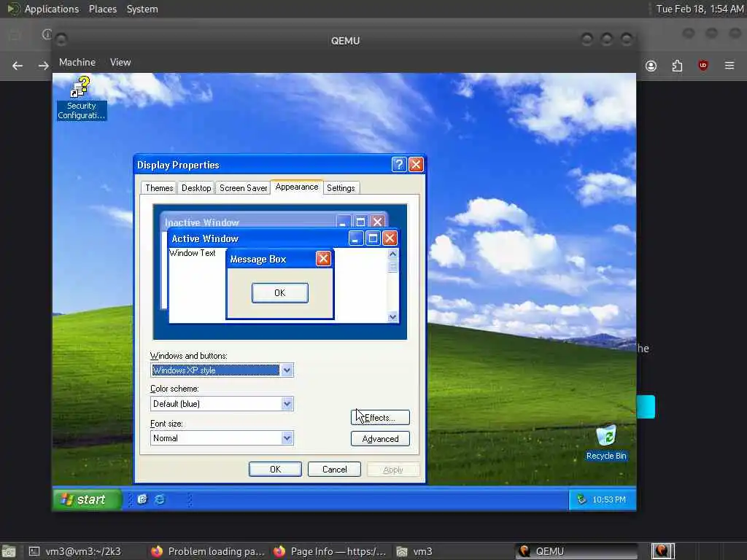Switch to the Themes tab
Screen dimensions: 747x560
pos(159,188)
